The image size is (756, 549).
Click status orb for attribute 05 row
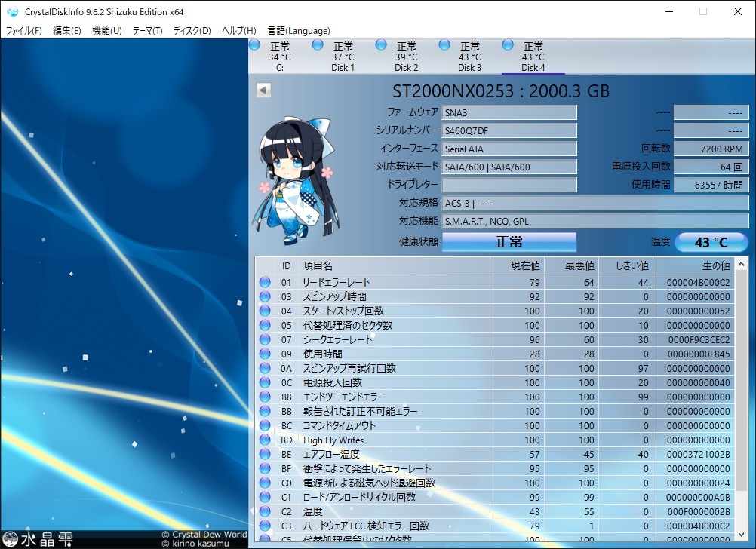point(265,326)
